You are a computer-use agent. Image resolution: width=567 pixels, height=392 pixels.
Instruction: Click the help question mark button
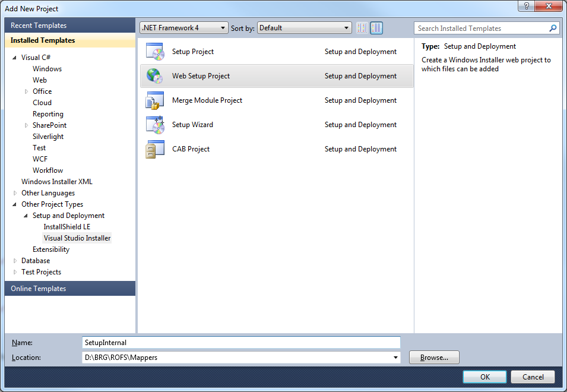pos(526,6)
